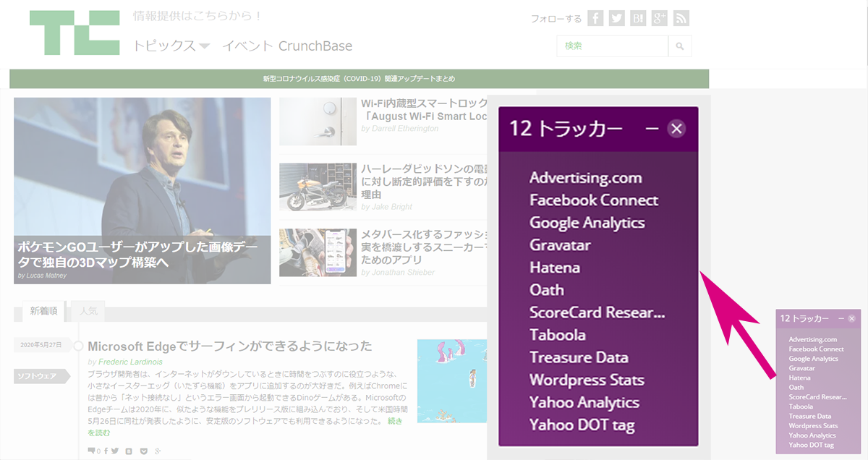Open the Google+ follow icon in the header

tap(660, 19)
